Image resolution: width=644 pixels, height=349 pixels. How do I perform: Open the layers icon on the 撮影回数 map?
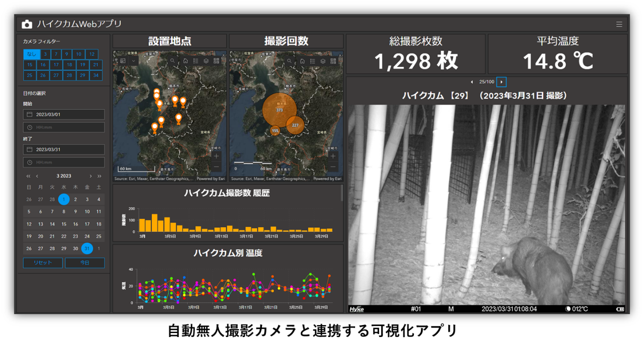323,61
